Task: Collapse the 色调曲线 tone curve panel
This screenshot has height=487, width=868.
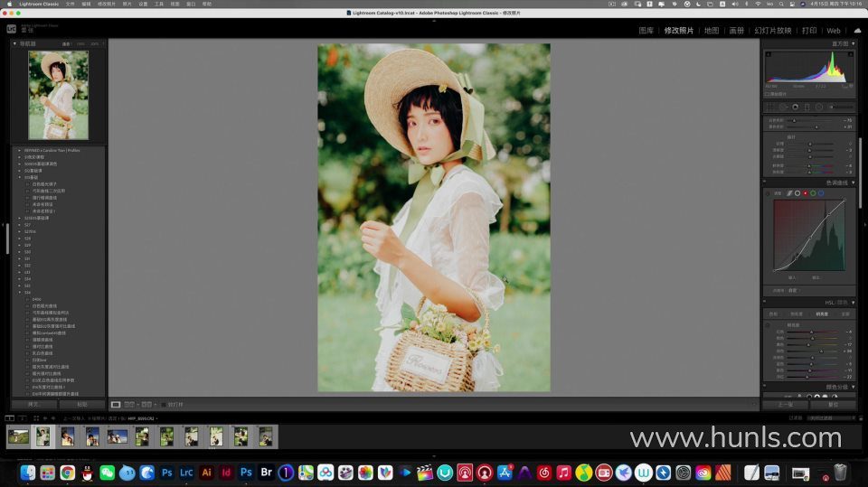Action: [x=853, y=183]
